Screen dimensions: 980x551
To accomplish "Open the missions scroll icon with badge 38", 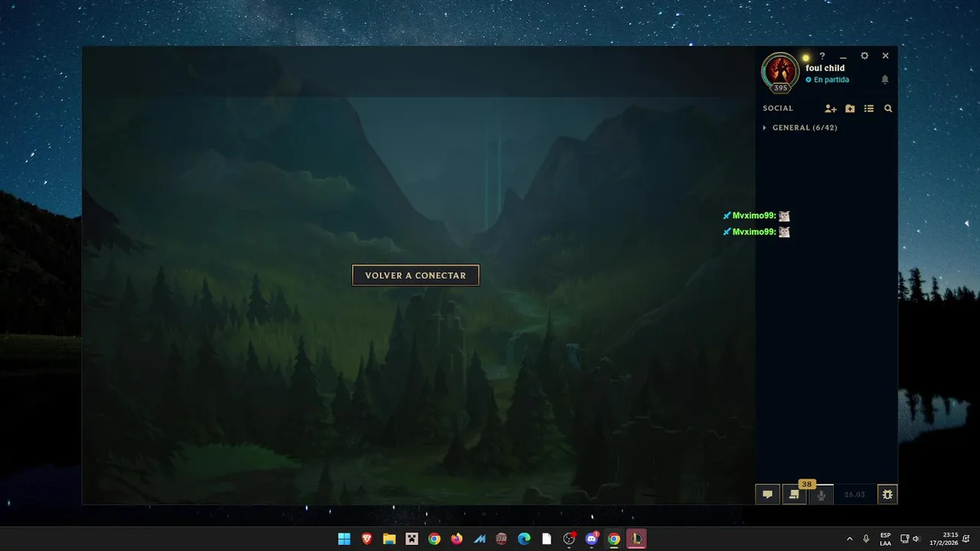I will point(795,494).
